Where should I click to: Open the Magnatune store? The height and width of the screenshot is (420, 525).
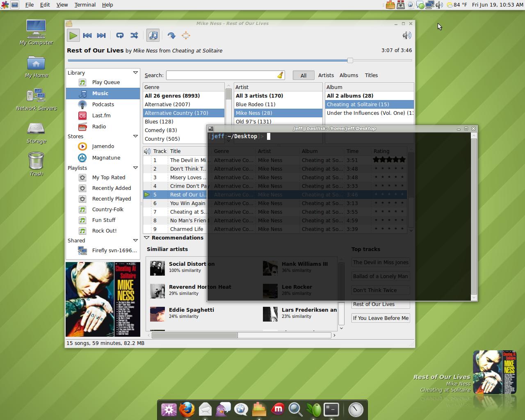tap(103, 157)
